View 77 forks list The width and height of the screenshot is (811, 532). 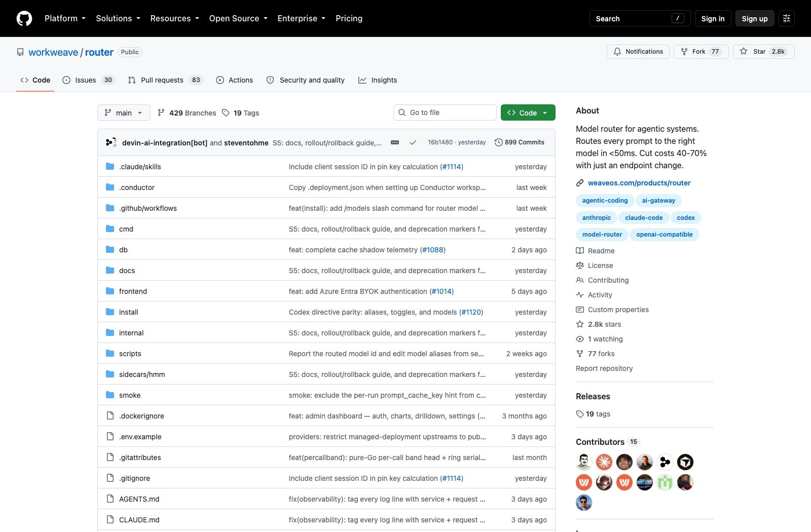click(595, 354)
